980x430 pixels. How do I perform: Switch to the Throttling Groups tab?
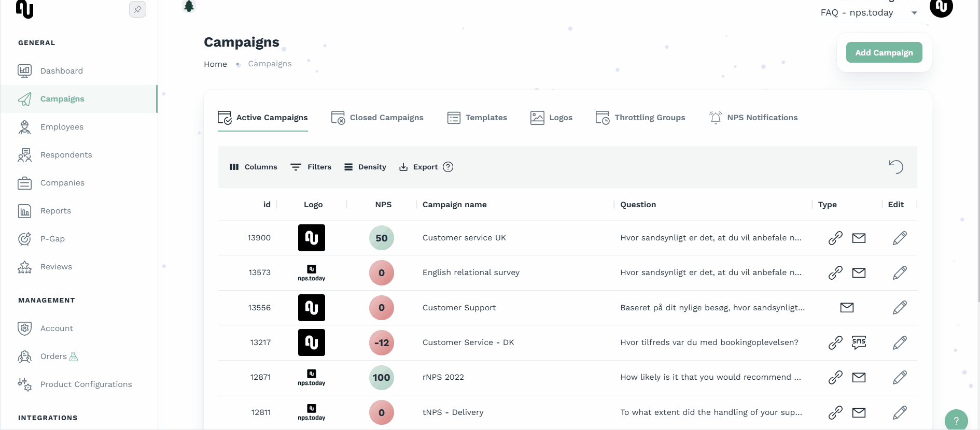click(640, 118)
